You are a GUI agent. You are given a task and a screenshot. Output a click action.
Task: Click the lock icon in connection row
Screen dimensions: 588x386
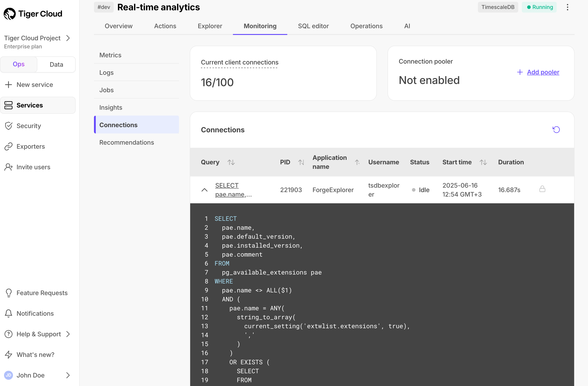tap(542, 189)
